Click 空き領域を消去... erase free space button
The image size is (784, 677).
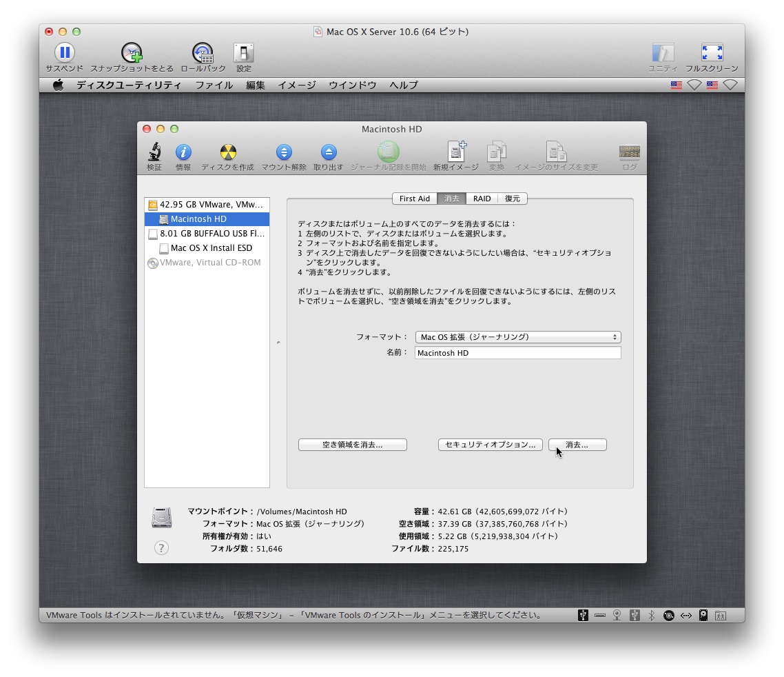point(352,445)
